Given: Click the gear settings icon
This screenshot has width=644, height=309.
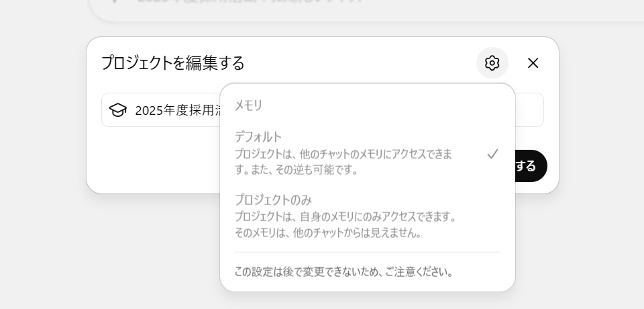Looking at the screenshot, I should (492, 63).
